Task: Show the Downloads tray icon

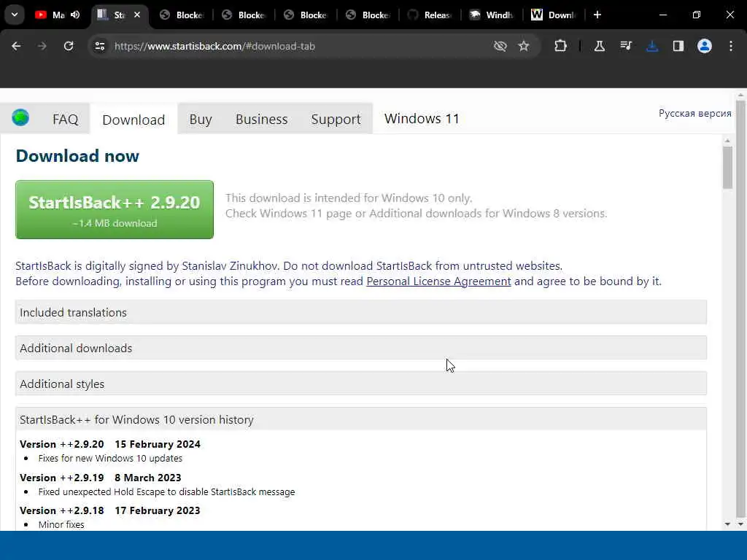Action: click(652, 46)
